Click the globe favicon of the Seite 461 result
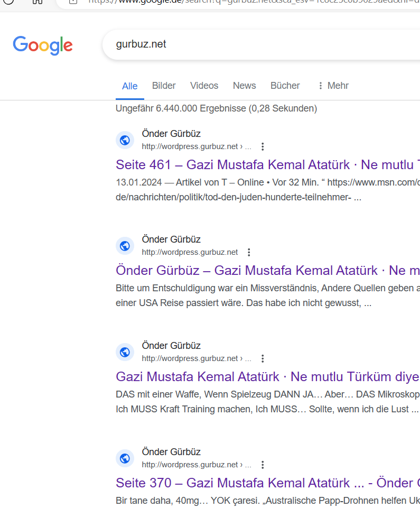The width and height of the screenshot is (420, 508). pos(125,140)
